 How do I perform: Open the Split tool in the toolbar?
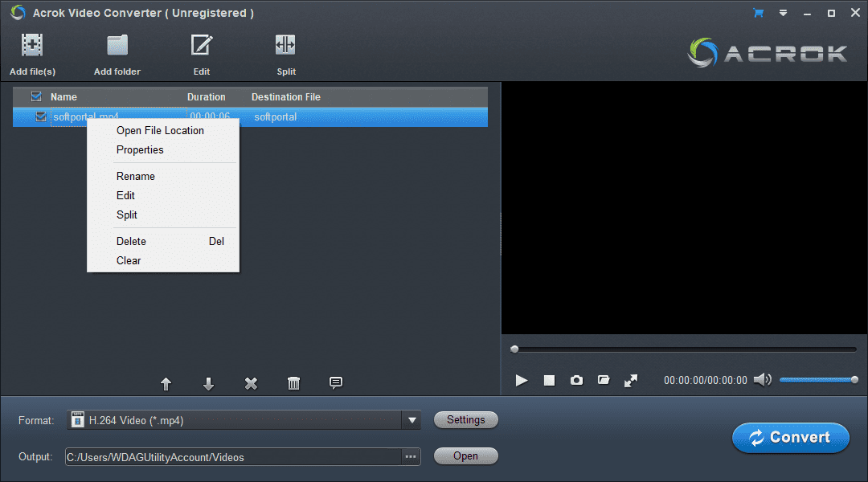pyautogui.click(x=285, y=45)
